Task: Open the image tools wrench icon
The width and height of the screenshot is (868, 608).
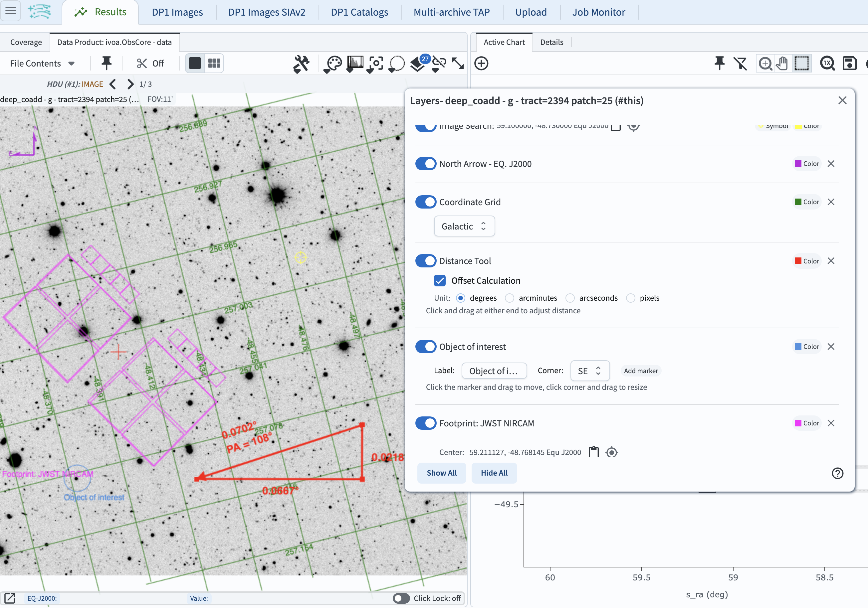Action: click(x=301, y=64)
